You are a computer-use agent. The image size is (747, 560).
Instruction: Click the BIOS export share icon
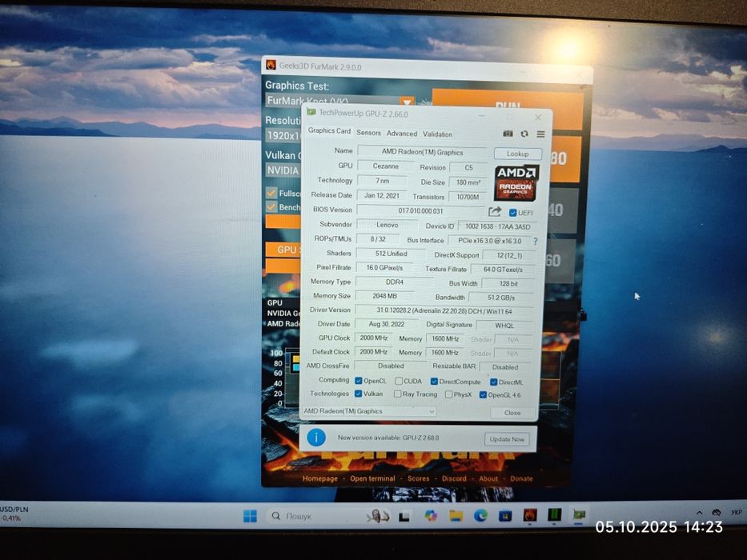[x=495, y=211]
